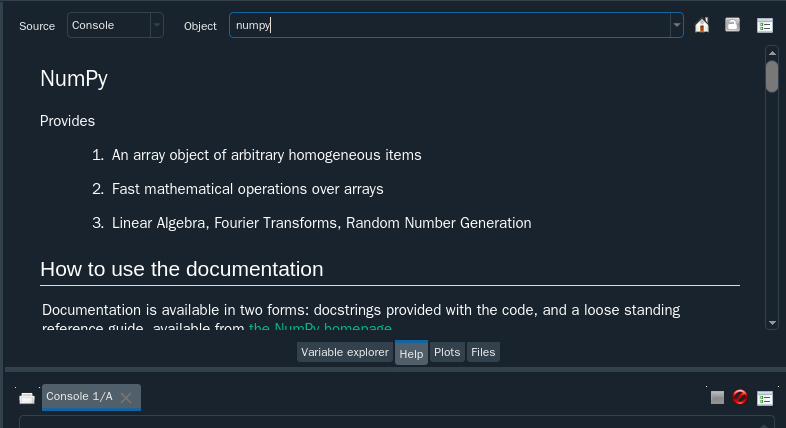This screenshot has width=786, height=428.
Task: Expand the Object history dropdown arrow
Action: tap(677, 25)
